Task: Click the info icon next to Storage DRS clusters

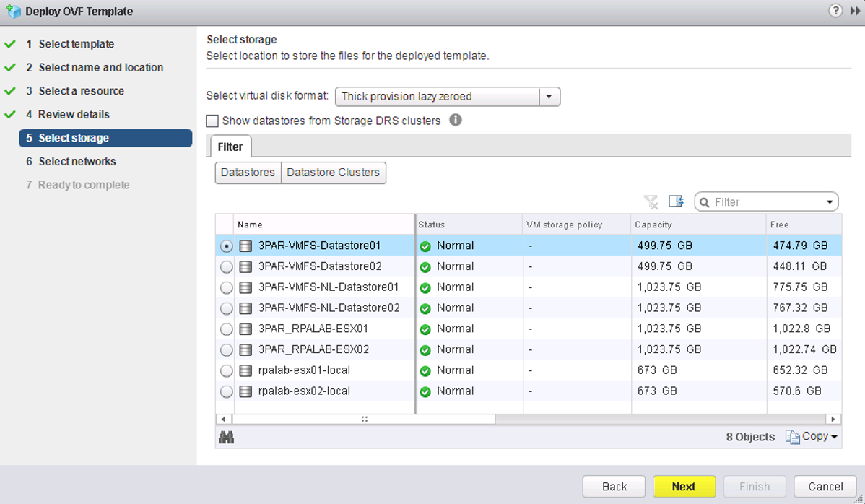Action: point(455,120)
